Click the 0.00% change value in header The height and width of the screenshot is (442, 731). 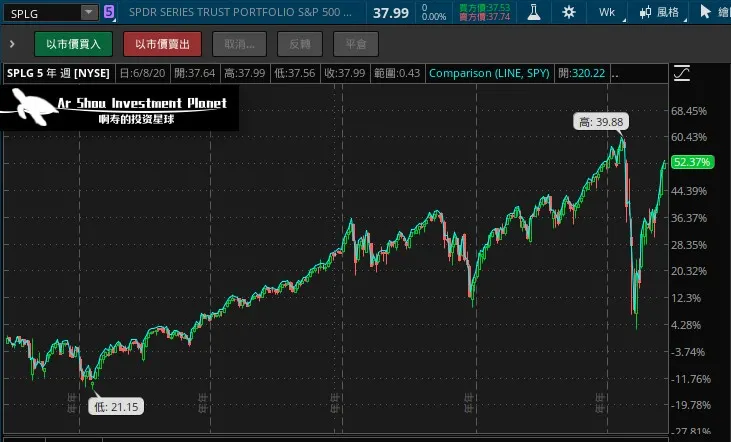[x=434, y=17]
